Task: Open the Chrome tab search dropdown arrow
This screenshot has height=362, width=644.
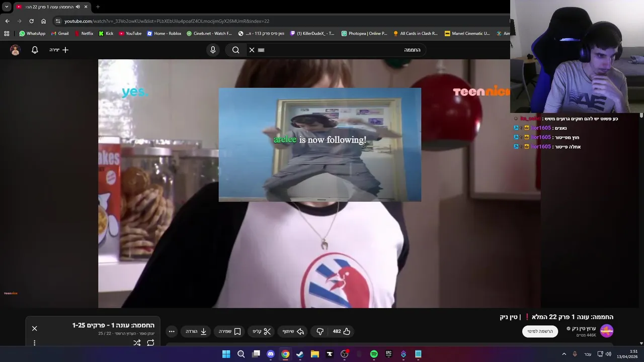Action: point(7,7)
